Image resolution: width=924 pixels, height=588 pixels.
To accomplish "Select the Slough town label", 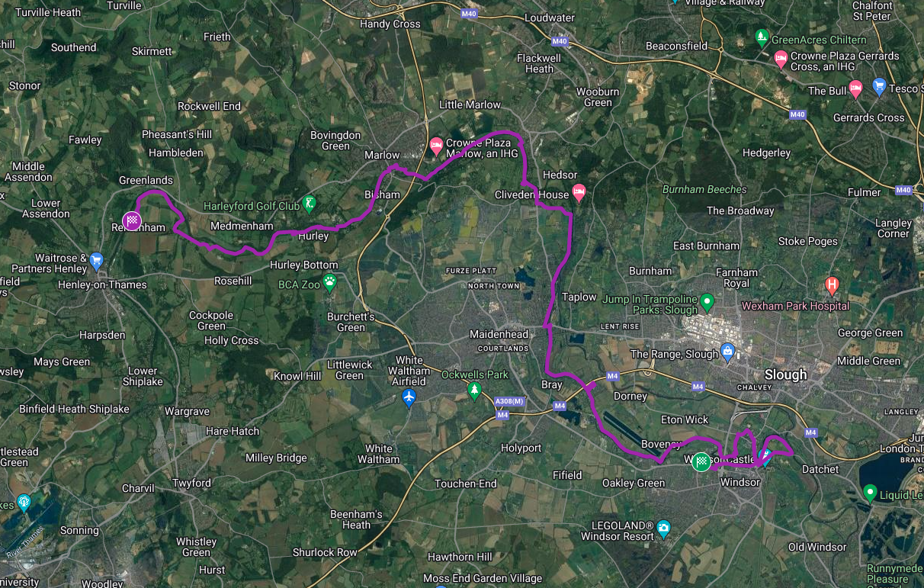I will pos(785,374).
